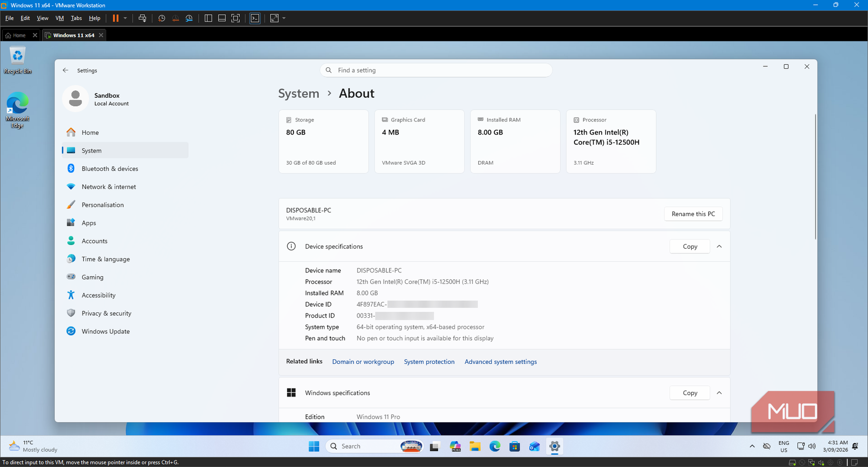
Task: Open the stretch guest dropdown arrow
Action: point(284,18)
